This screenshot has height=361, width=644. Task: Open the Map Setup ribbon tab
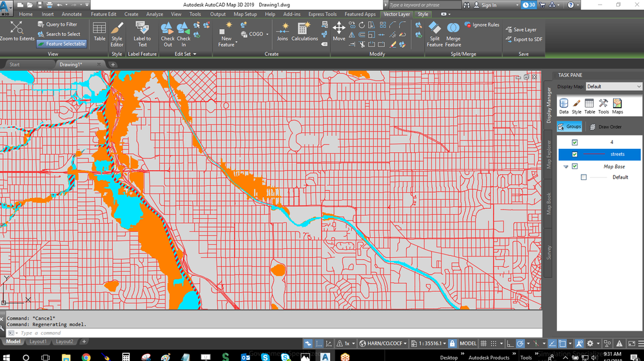click(x=245, y=14)
